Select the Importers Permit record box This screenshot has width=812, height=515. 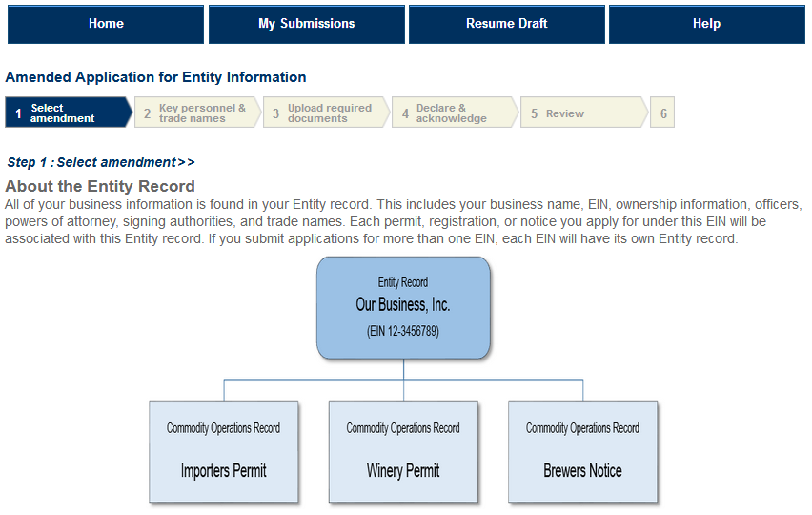click(224, 451)
